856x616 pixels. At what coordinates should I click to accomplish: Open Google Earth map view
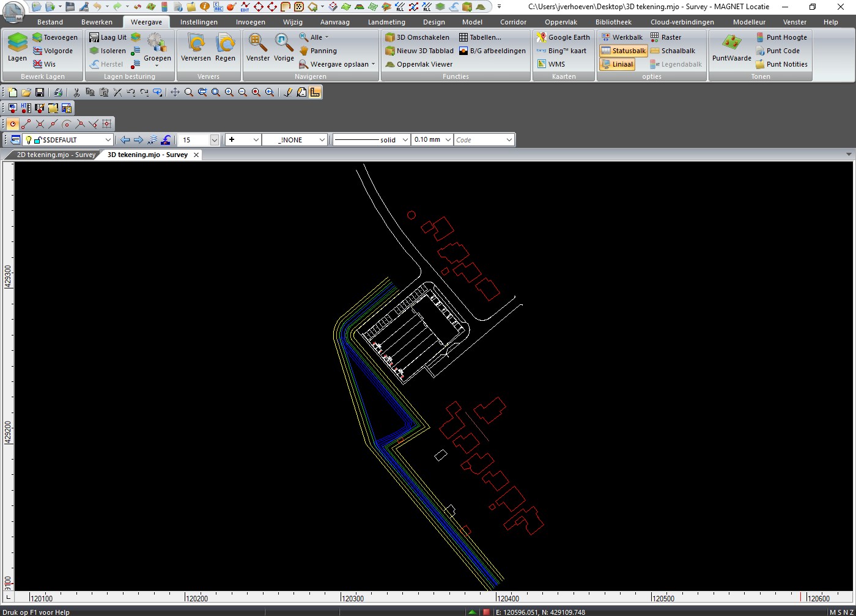563,37
